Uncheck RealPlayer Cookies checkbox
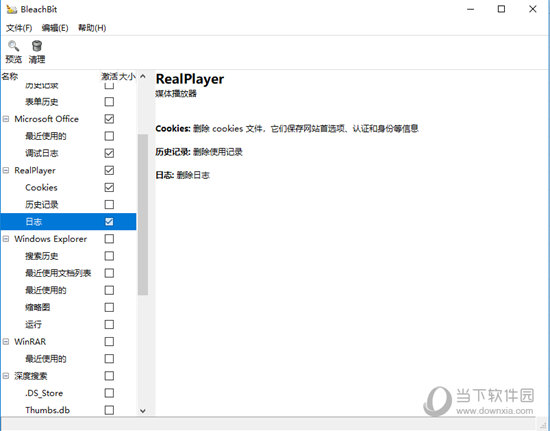 pos(109,188)
